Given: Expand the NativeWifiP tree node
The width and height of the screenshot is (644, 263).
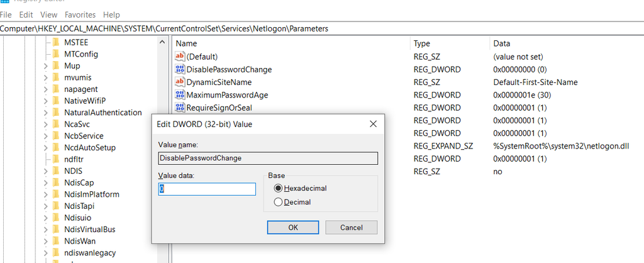Looking at the screenshot, I should pos(45,101).
